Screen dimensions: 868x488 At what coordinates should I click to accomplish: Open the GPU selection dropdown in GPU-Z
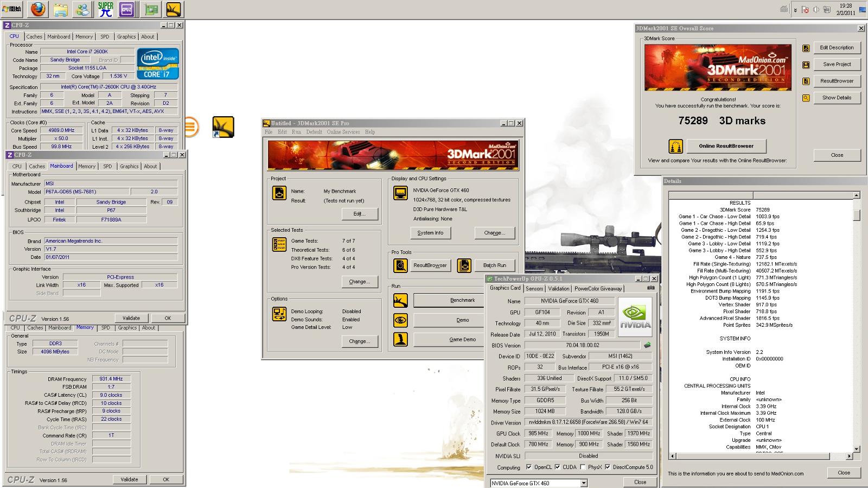[x=584, y=483]
